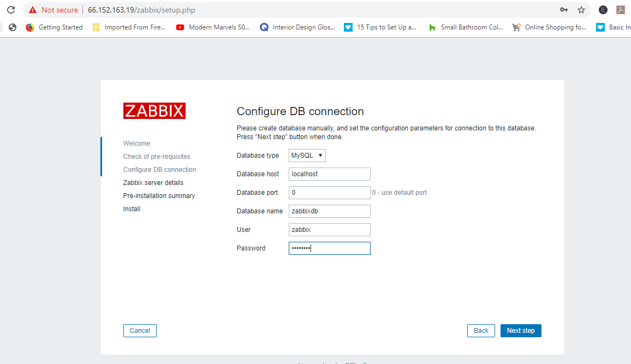Click the User field containing zabbix

click(x=330, y=230)
